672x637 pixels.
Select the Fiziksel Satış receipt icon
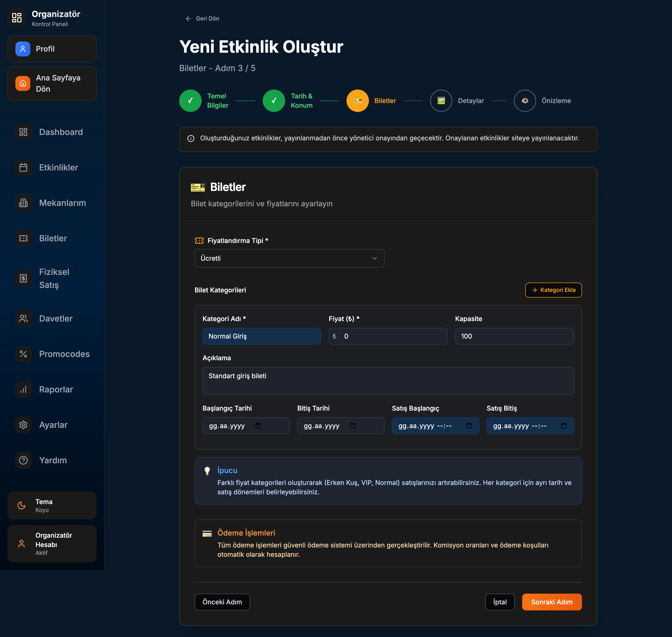tap(23, 278)
